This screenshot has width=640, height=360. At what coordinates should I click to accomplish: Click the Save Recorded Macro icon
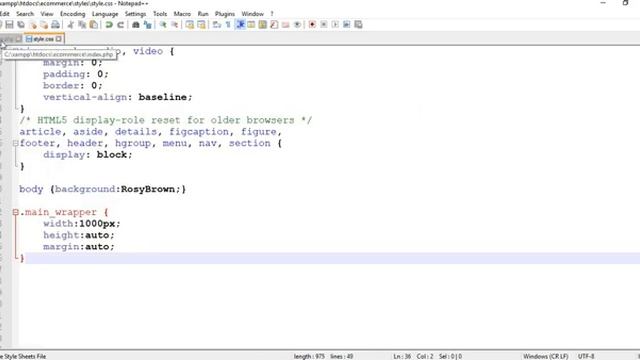pyautogui.click(x=358, y=25)
